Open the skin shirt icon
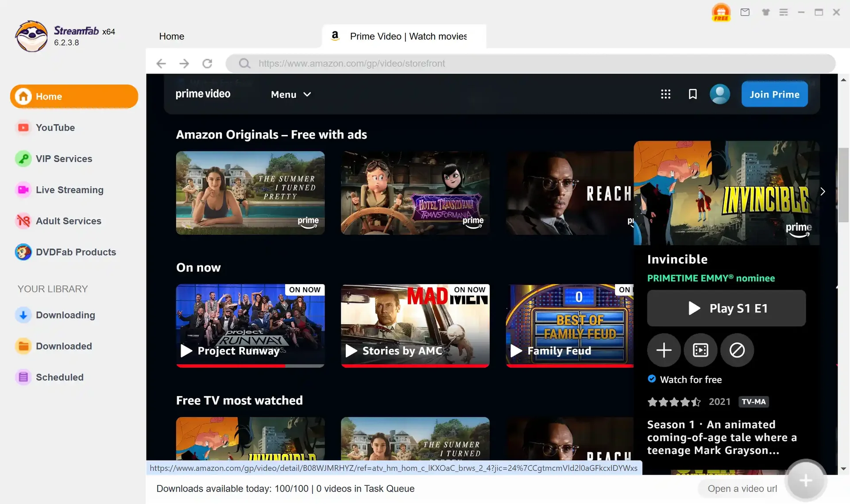 [765, 12]
